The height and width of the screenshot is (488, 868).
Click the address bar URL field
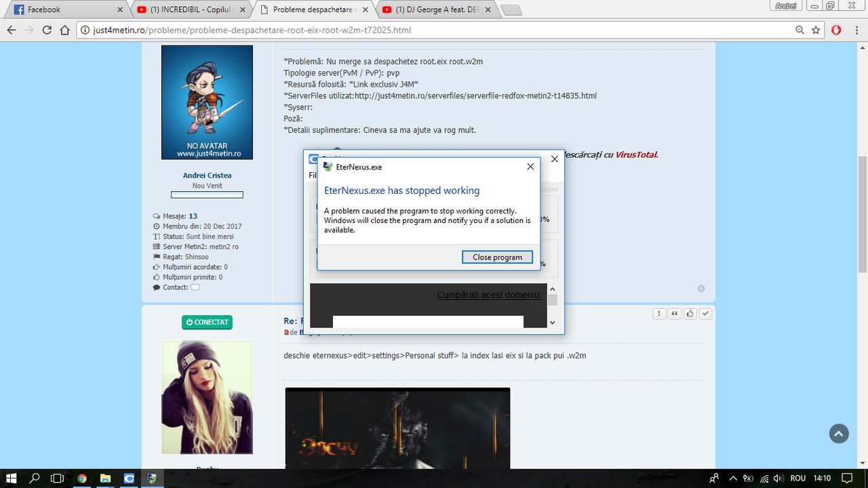coord(434,30)
